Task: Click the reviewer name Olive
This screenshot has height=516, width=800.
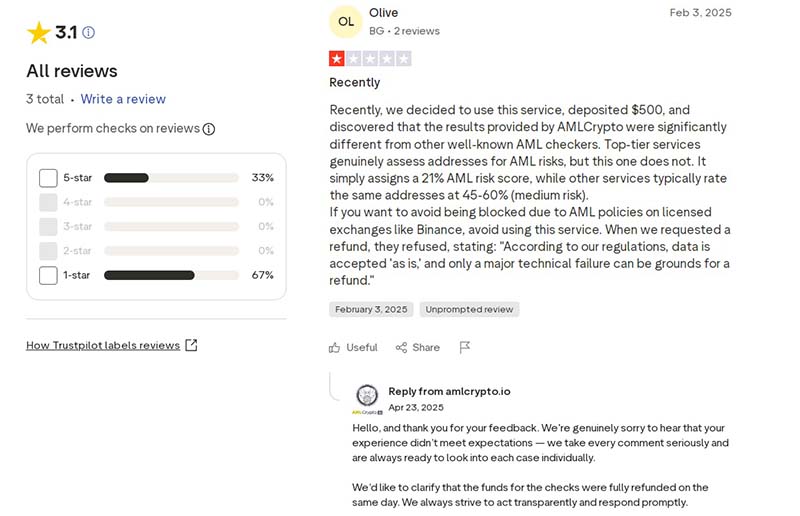Action: click(x=383, y=13)
